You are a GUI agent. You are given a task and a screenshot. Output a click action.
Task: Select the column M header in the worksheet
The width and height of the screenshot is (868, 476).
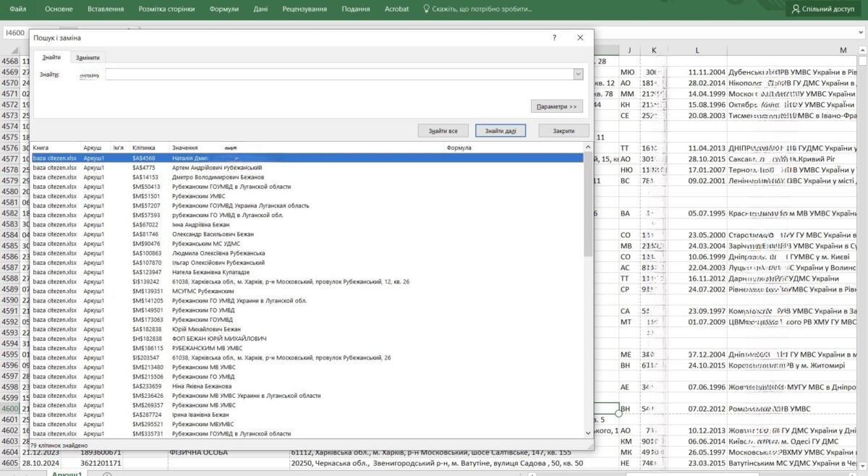(x=843, y=50)
